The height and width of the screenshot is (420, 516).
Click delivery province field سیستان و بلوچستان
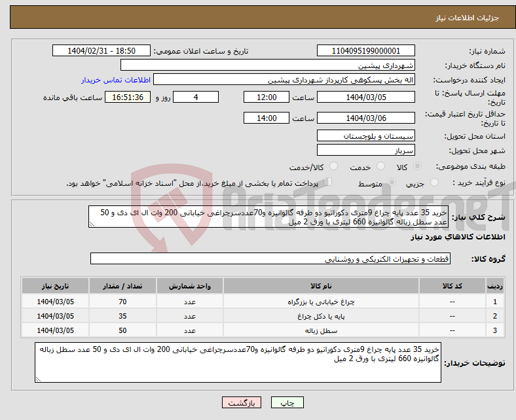(365, 135)
